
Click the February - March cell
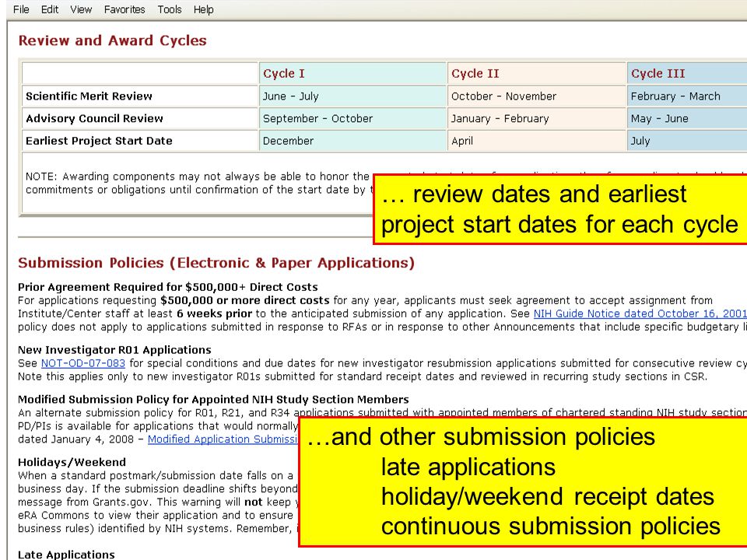687,96
